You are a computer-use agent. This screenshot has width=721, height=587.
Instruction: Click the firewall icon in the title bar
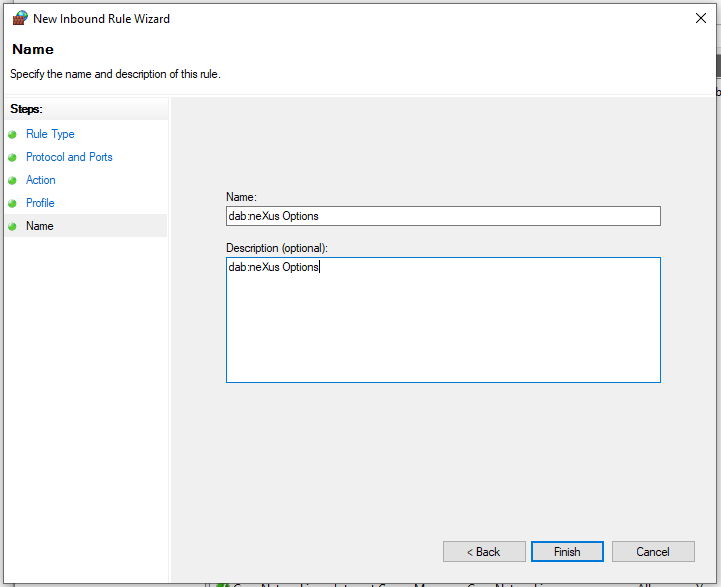click(18, 18)
